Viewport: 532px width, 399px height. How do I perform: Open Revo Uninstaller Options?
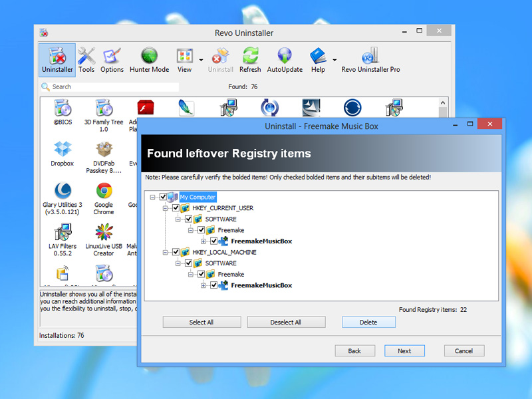coord(111,60)
